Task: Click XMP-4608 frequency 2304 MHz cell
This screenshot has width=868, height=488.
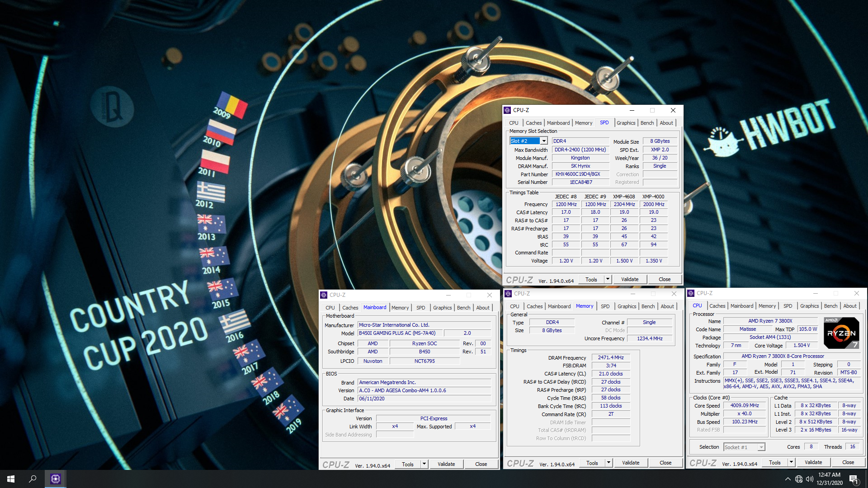Action: click(624, 204)
